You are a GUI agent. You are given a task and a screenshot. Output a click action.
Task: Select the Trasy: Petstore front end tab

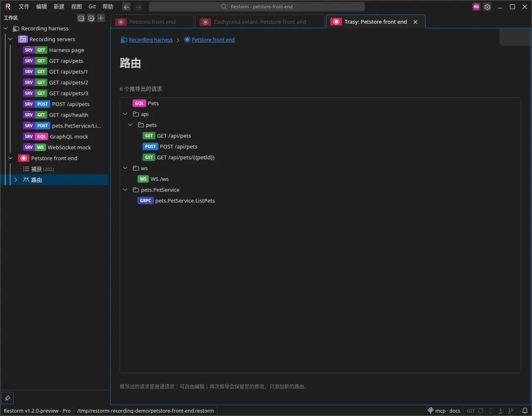(375, 22)
